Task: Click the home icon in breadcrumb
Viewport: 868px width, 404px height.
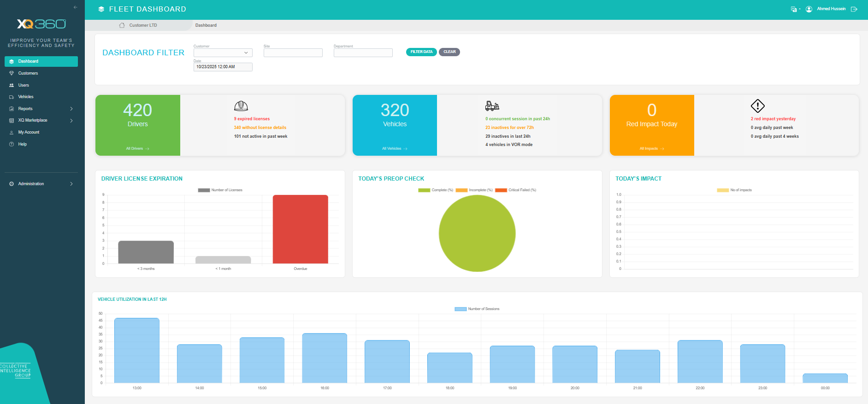Action: [x=122, y=25]
